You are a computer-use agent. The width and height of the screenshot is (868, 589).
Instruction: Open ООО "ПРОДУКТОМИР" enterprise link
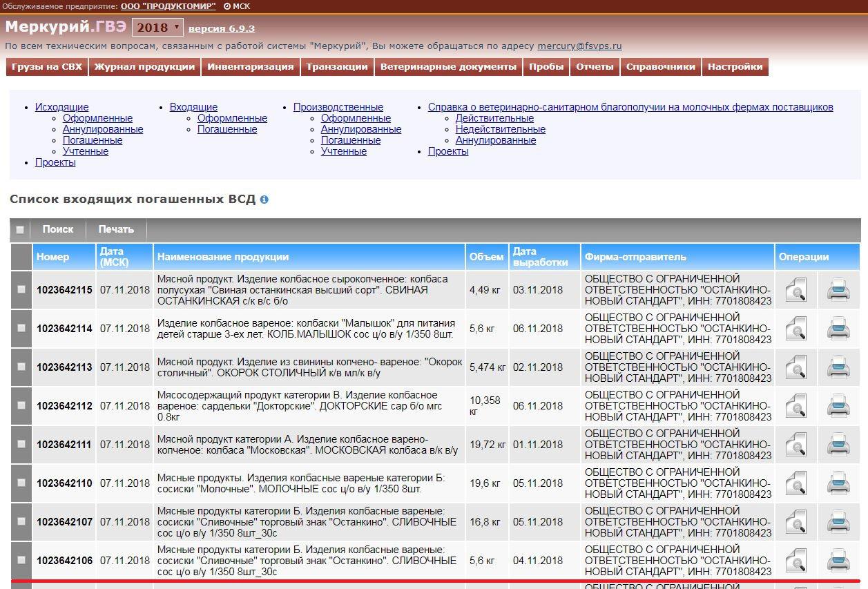tap(168, 6)
